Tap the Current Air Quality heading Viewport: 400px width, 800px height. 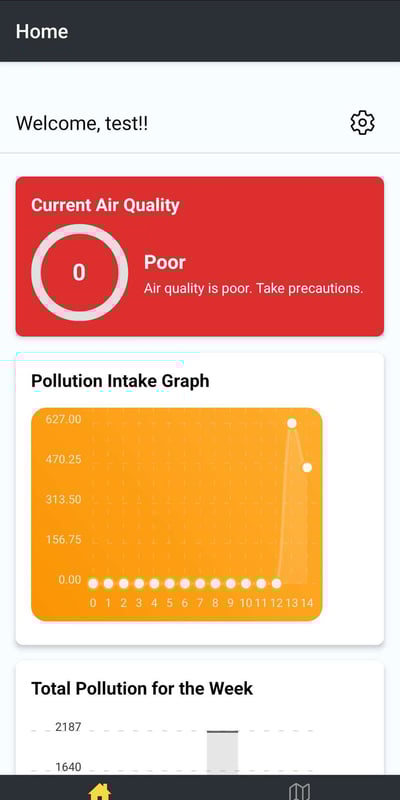[x=106, y=205]
